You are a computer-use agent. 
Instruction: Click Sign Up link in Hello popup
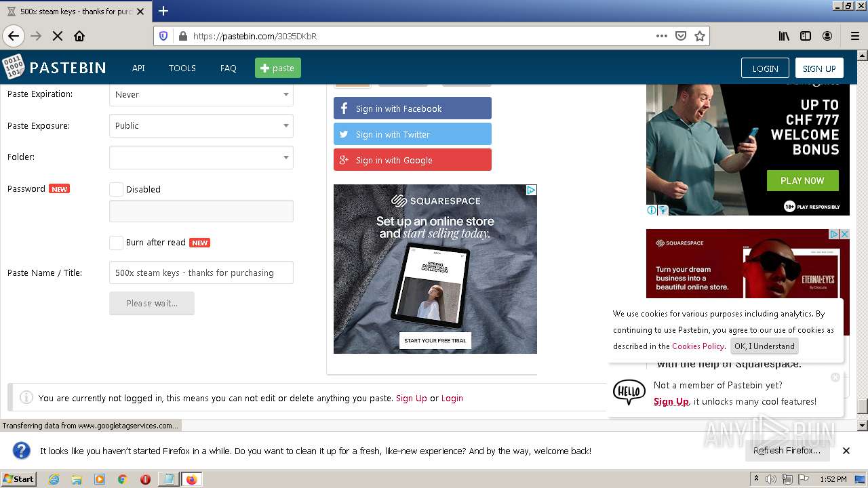(x=671, y=401)
